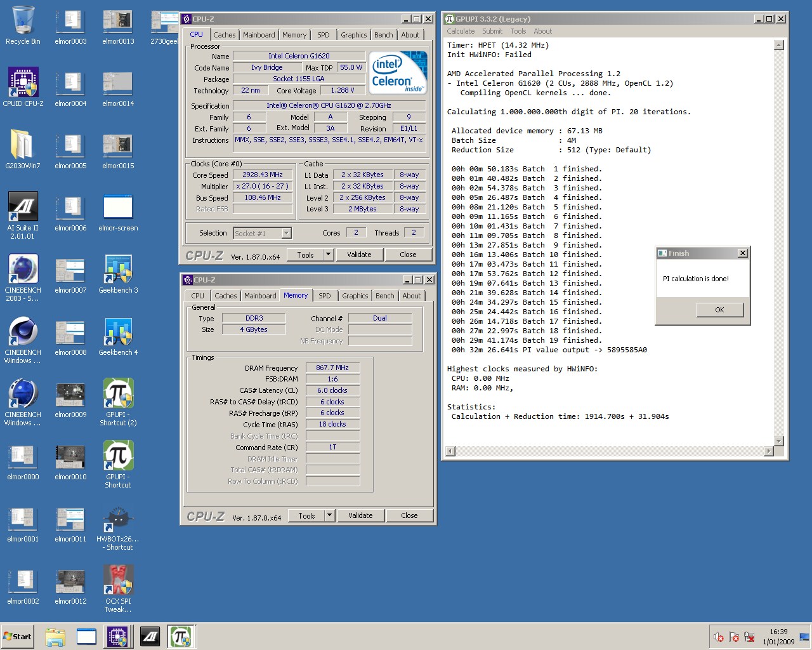Select the elmor0000 desktop file

point(23,460)
